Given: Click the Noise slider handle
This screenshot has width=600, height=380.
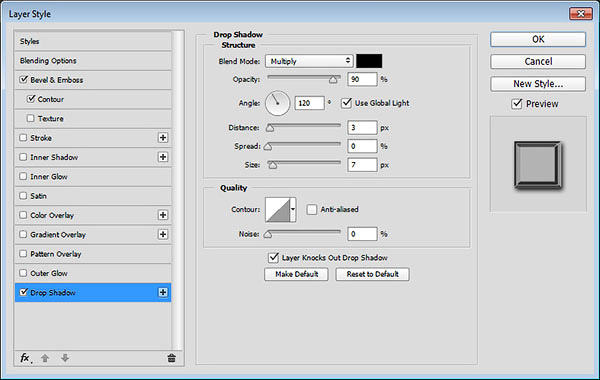Looking at the screenshot, I should (x=268, y=234).
